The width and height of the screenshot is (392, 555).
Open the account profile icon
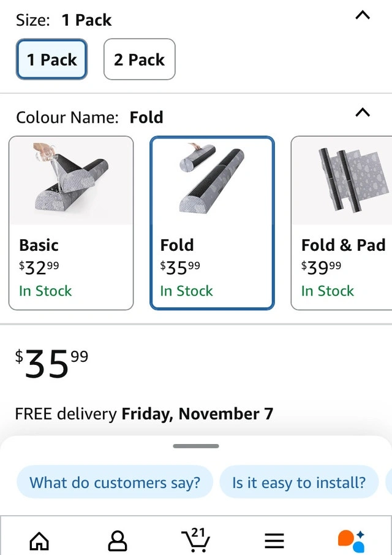[x=118, y=540]
